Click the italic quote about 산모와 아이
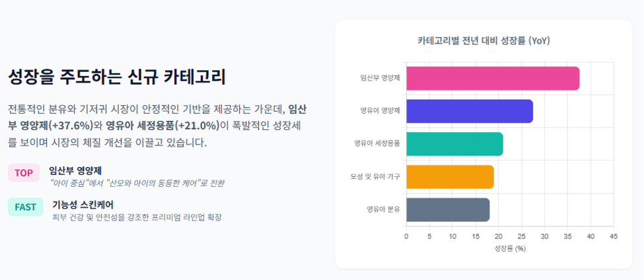This screenshot has height=280, width=644. (x=136, y=183)
